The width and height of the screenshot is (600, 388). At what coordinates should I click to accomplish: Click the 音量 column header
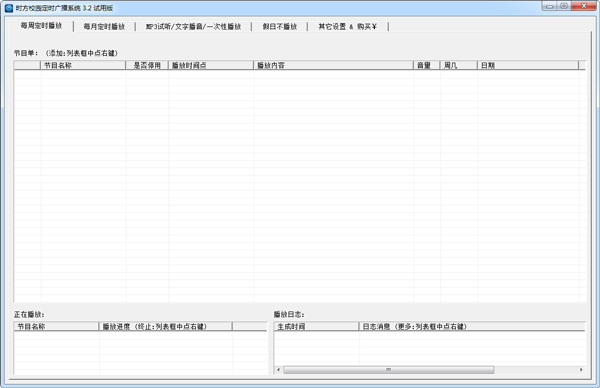click(427, 65)
